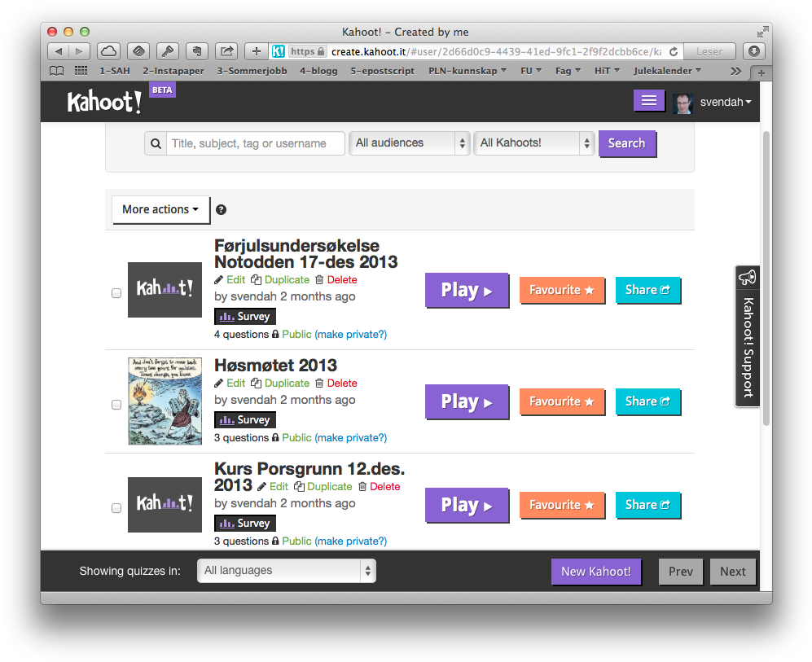Screen dimensions: 812x662
Task: Click the help question mark icon
Action: (221, 210)
